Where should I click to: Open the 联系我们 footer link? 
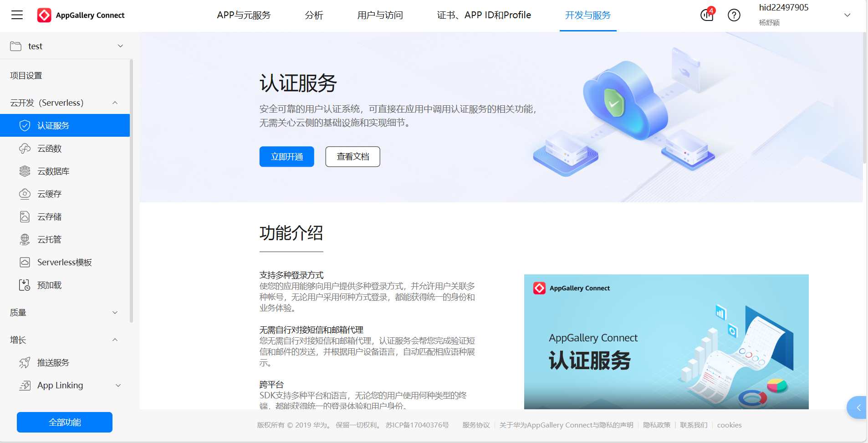tap(694, 425)
